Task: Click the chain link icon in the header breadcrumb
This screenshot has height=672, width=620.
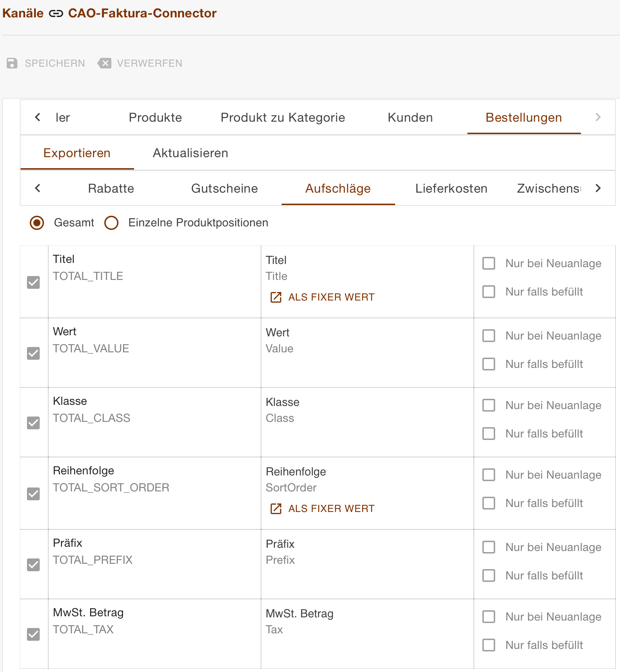Action: point(56,13)
